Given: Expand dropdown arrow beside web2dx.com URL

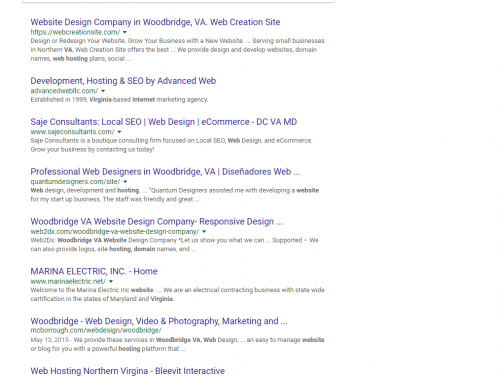Looking at the screenshot, I should (x=204, y=232).
